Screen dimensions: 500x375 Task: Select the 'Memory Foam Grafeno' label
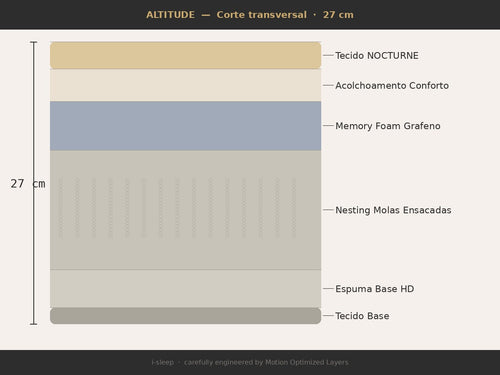click(x=388, y=126)
